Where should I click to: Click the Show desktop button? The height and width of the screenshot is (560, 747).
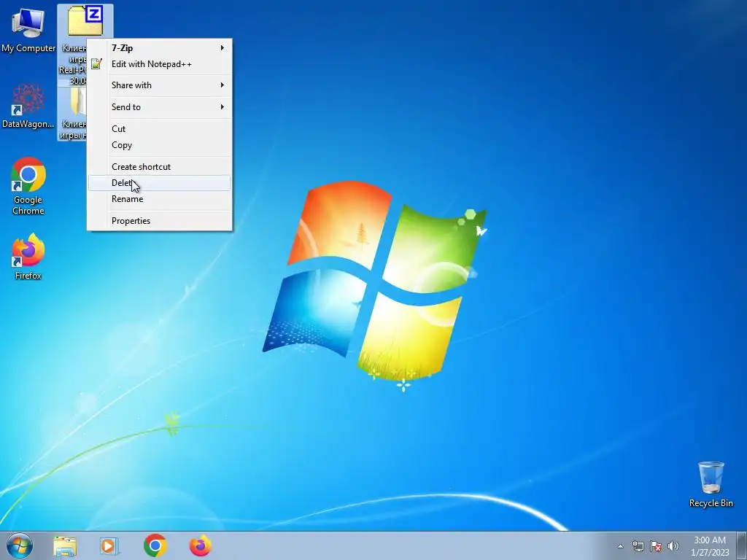742,545
